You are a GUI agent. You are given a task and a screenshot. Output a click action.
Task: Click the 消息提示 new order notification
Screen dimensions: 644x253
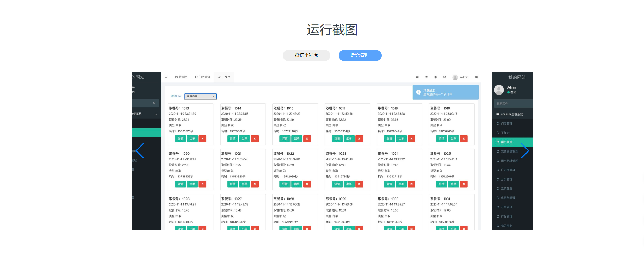pyautogui.click(x=445, y=92)
